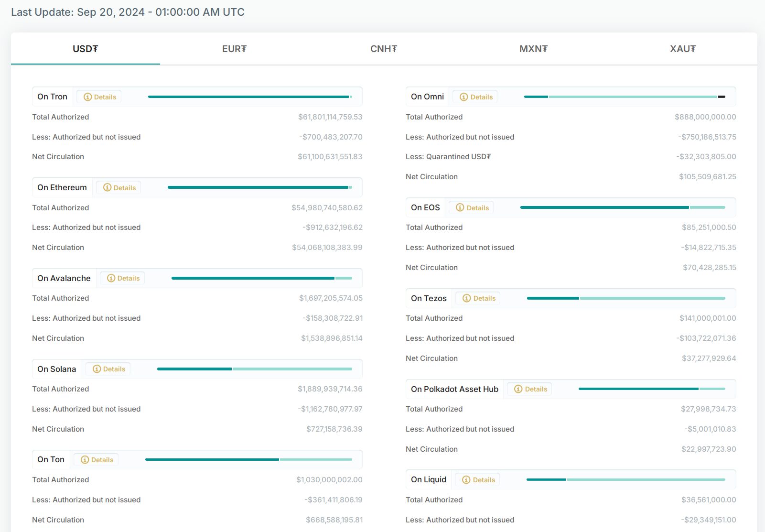Click the info icon next to On Tezos
765x532 pixels.
point(466,298)
